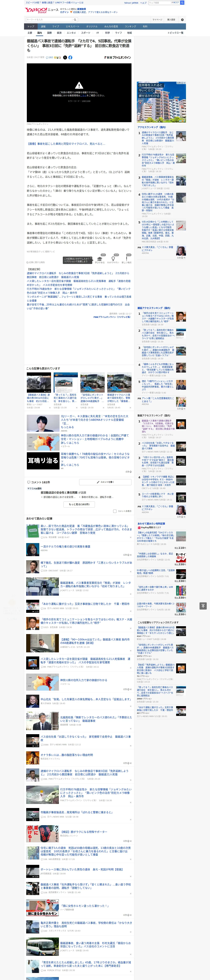Open the 北越高校長 レンタカー article link
The height and width of the screenshot is (980, 210).
(96, 719)
